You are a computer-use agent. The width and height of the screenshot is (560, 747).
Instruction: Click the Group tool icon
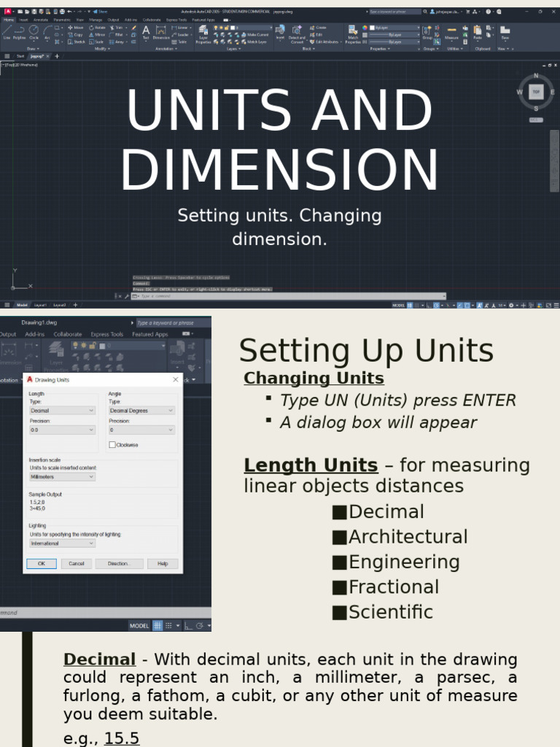point(427,32)
